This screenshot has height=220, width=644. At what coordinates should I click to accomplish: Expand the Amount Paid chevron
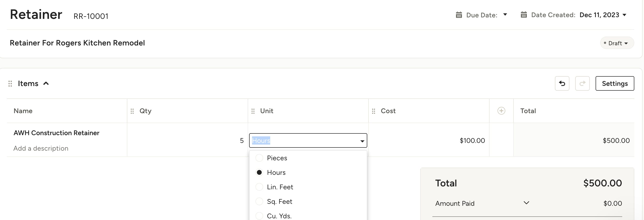(526, 203)
